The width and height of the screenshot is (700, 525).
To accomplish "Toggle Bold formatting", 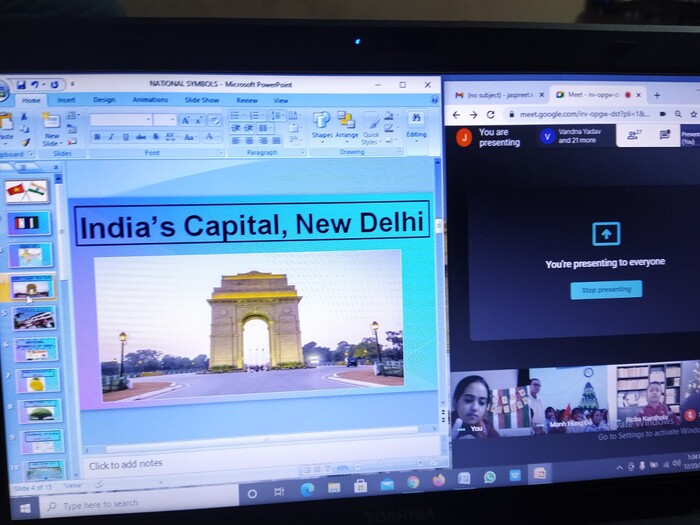I will pos(97,137).
